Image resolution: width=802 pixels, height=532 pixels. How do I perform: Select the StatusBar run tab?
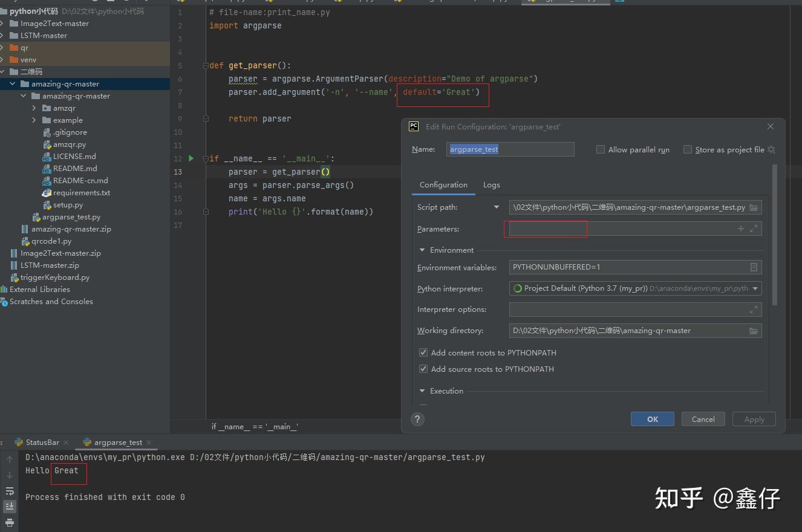pos(42,443)
